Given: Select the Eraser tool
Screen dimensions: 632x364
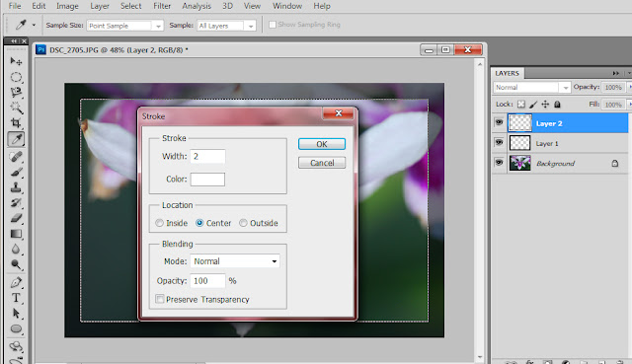Looking at the screenshot, I should [16, 218].
